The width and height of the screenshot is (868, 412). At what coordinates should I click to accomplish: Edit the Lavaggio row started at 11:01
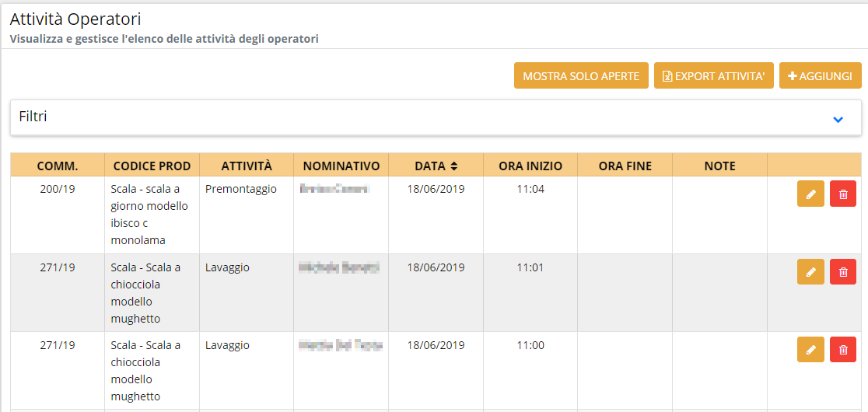click(810, 271)
